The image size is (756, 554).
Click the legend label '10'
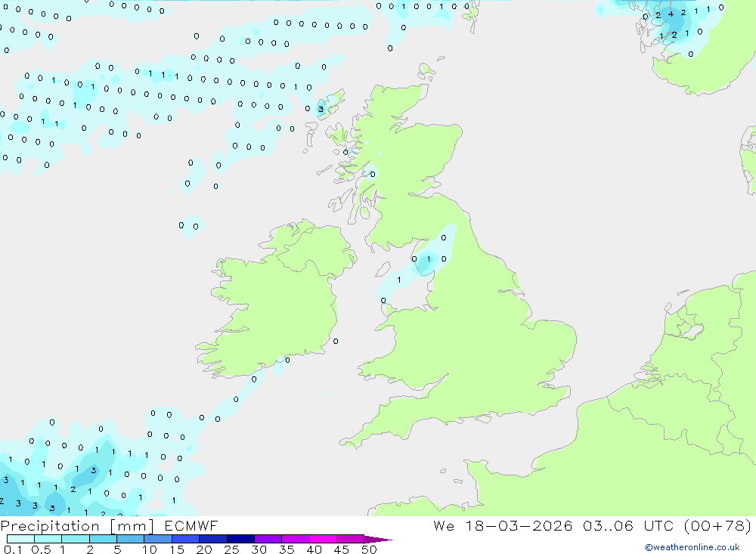pyautogui.click(x=150, y=549)
